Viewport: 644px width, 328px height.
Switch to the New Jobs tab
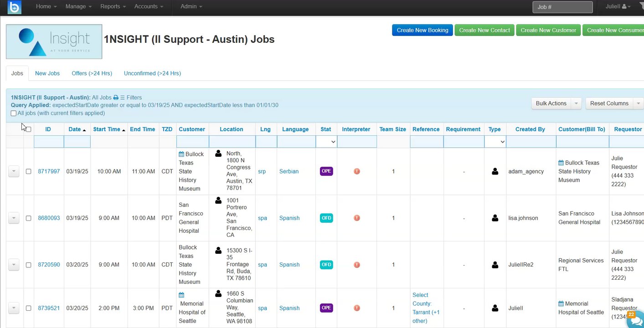(x=47, y=73)
